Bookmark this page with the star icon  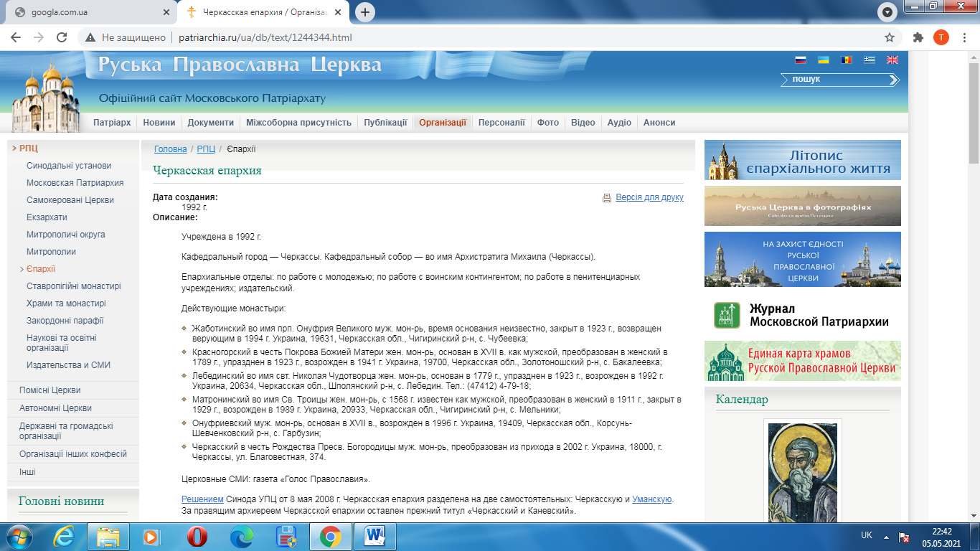pyautogui.click(x=890, y=37)
